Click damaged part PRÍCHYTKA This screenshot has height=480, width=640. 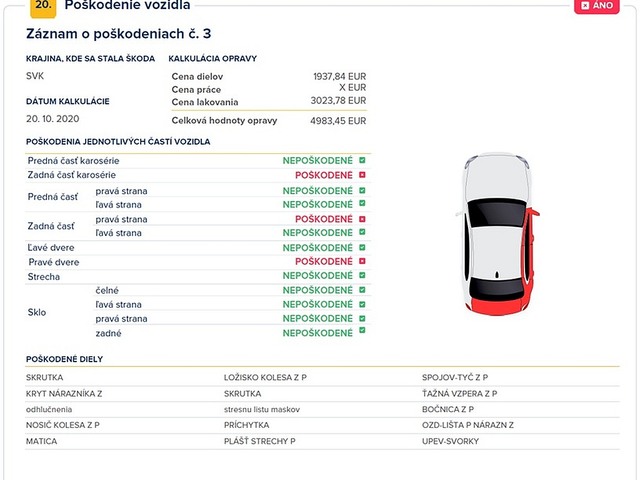[x=247, y=425]
